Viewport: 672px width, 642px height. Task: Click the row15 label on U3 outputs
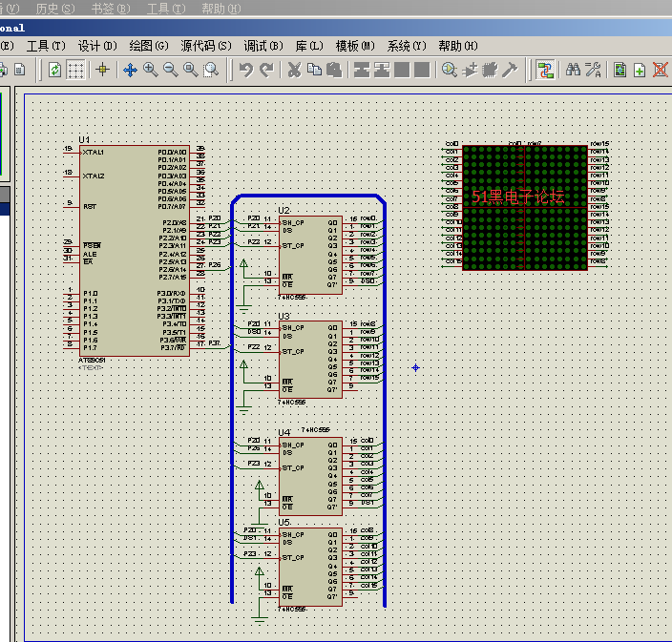[x=369, y=378]
